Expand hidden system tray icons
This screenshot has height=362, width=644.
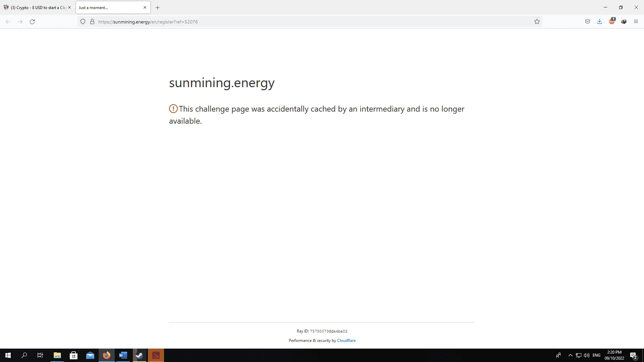click(570, 355)
